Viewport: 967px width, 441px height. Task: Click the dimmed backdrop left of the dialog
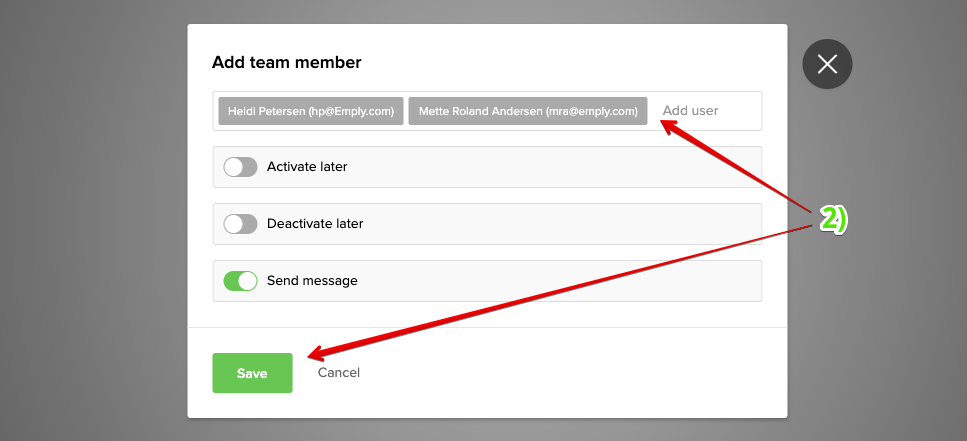tap(90, 220)
